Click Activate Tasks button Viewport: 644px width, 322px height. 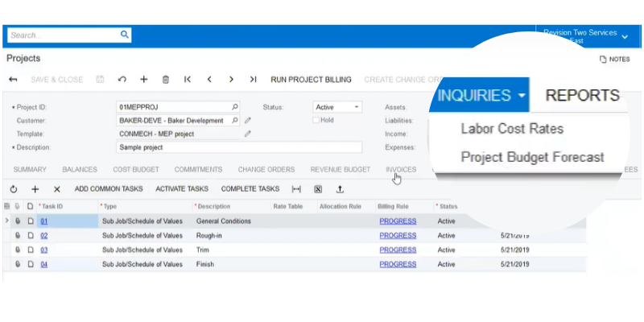[182, 189]
